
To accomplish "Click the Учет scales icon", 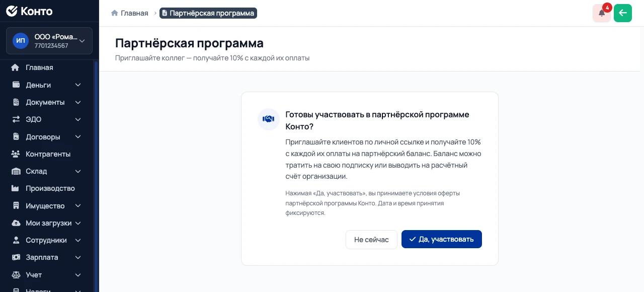I will [16, 275].
